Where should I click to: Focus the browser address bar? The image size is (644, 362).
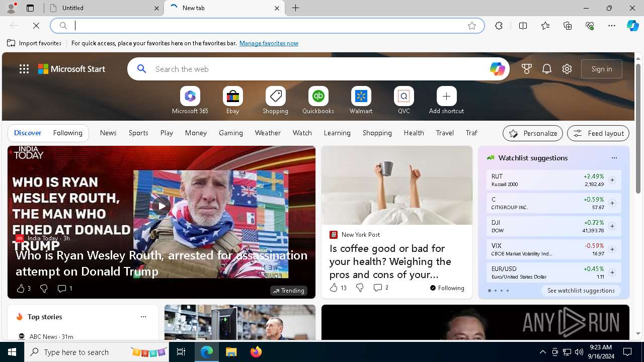point(267,26)
